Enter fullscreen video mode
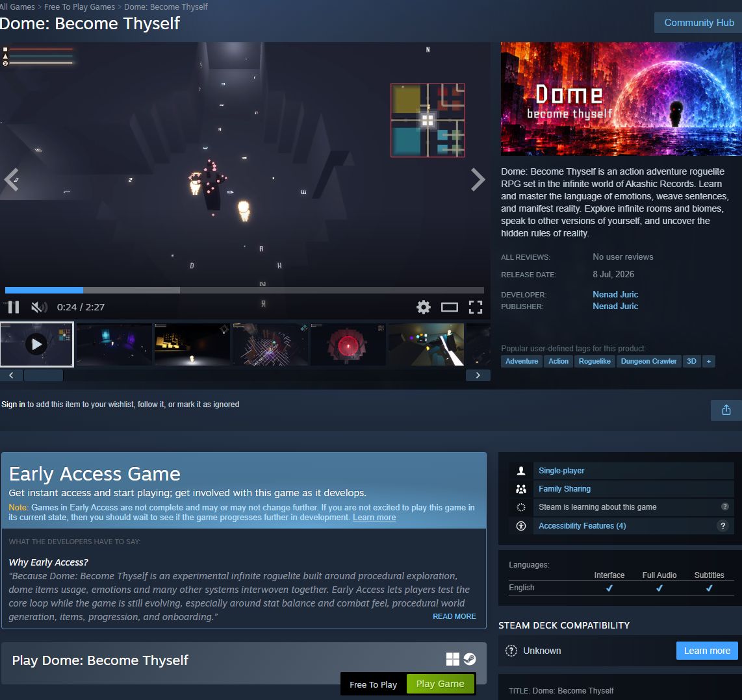Image resolution: width=742 pixels, height=700 pixels. click(x=476, y=307)
